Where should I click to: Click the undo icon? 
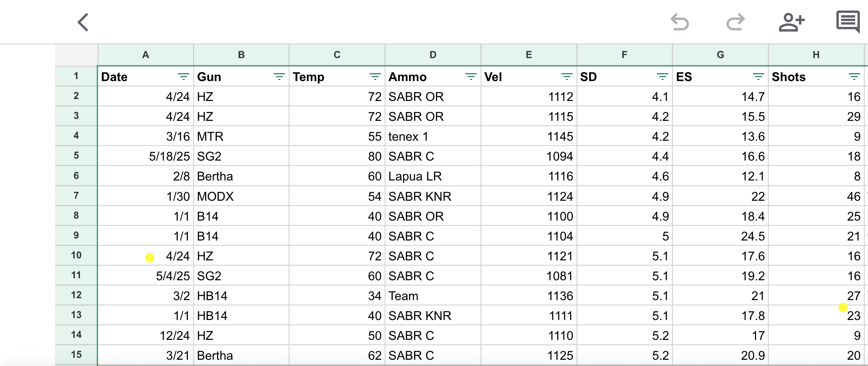coord(680,22)
